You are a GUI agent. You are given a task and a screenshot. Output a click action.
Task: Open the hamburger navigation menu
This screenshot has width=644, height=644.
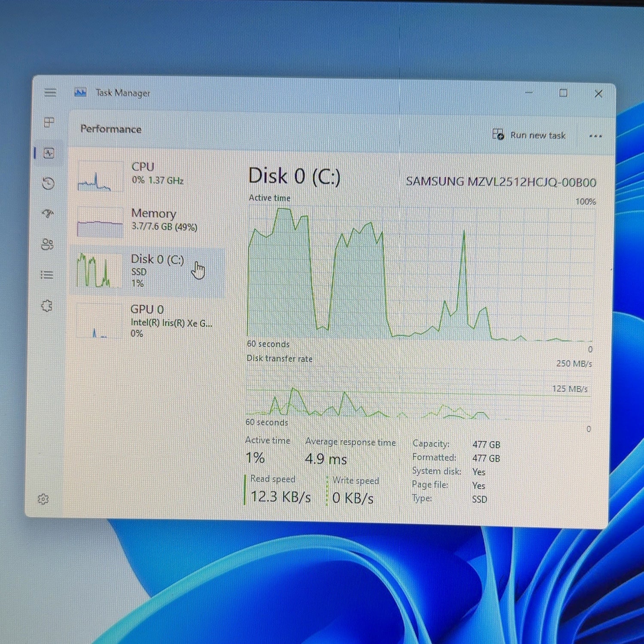point(50,92)
